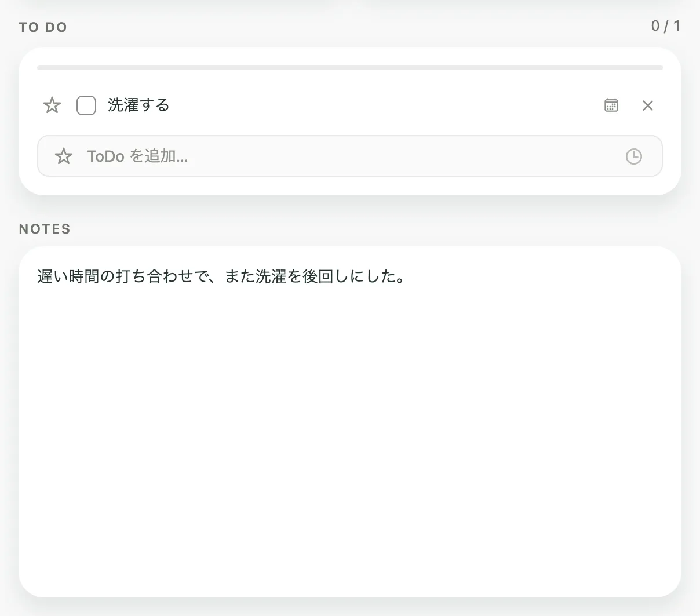This screenshot has width=700, height=616.
Task: Open the clock icon in the add field
Action: (634, 156)
